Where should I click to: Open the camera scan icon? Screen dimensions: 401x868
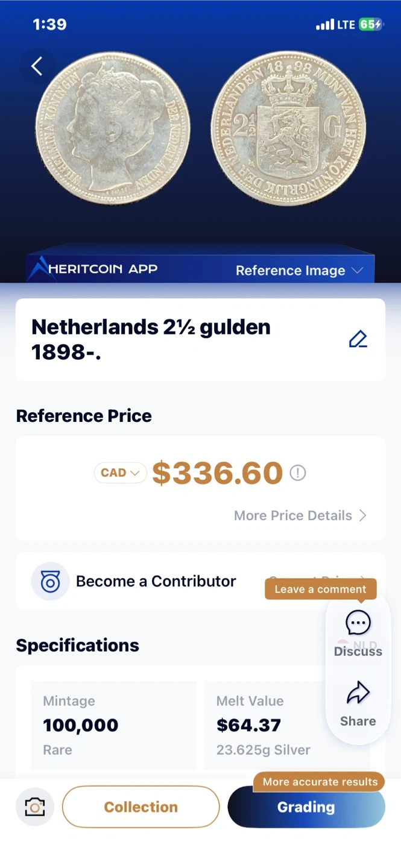[35, 807]
